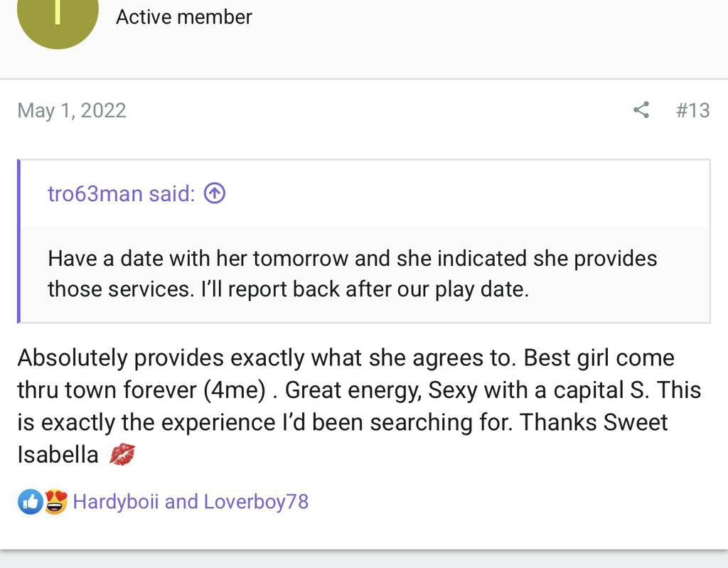
Task: Click the word "Isabella" in the post
Action: point(58,455)
